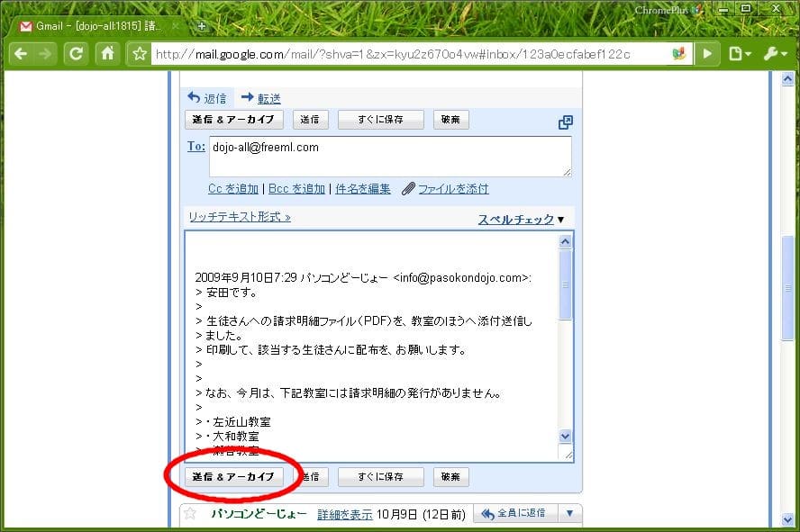Open the wrench settings menu
The width and height of the screenshot is (800, 532).
coord(775,54)
